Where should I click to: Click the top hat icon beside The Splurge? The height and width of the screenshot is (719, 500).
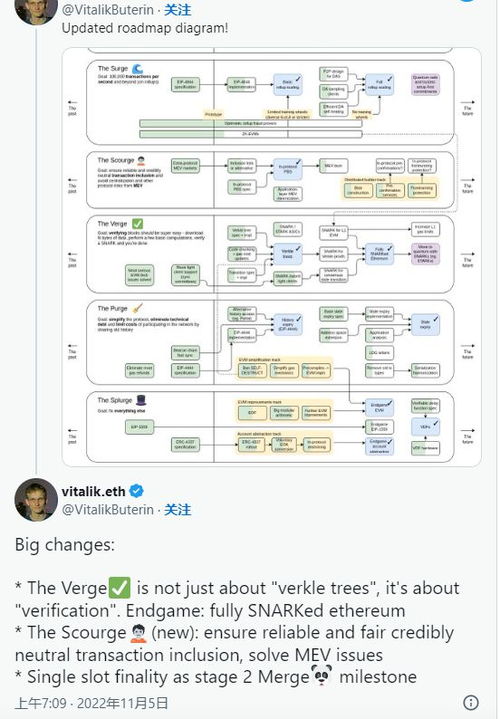[141, 400]
